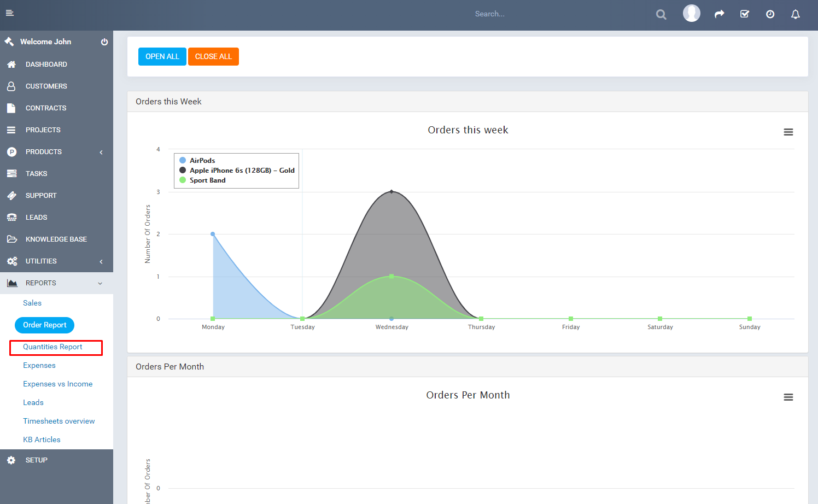Open Timesheets overview report

pyautogui.click(x=59, y=421)
